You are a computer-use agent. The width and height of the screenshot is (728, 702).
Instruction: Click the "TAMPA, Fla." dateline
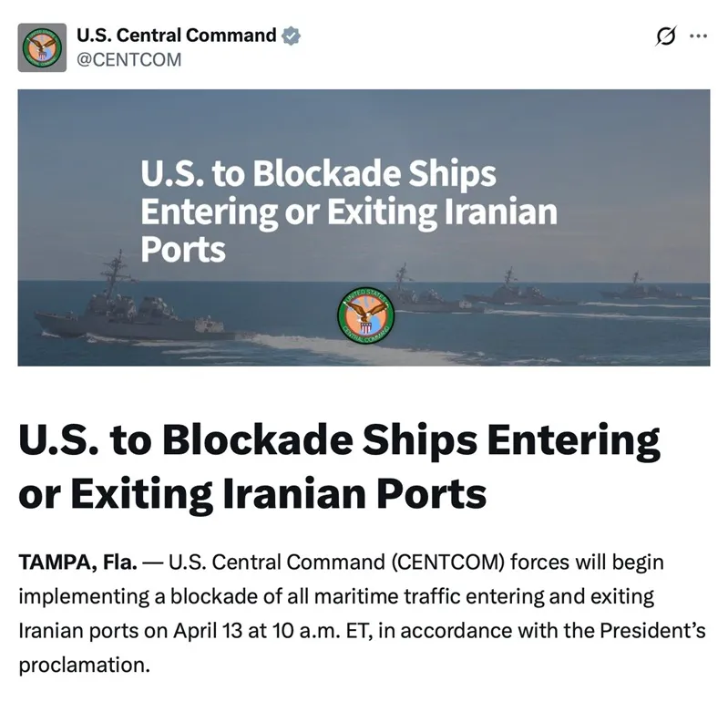[77, 563]
